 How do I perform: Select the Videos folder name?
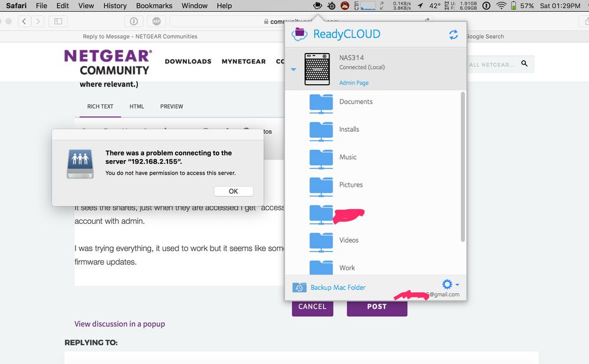[348, 240]
